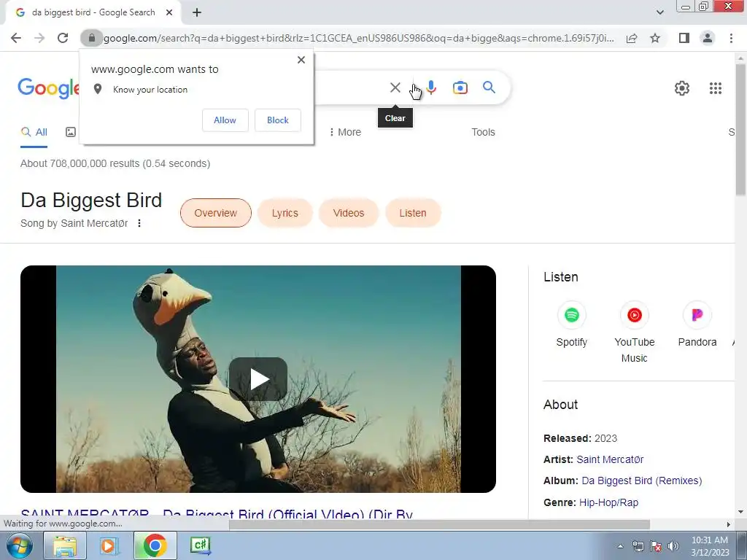Viewport: 747px width, 560px height.
Task: Block the location request
Action: [x=278, y=120]
